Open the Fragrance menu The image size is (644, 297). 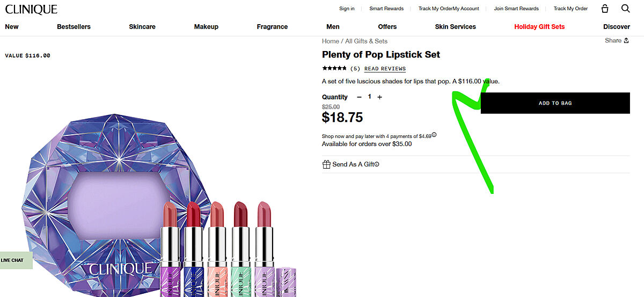[x=272, y=27]
